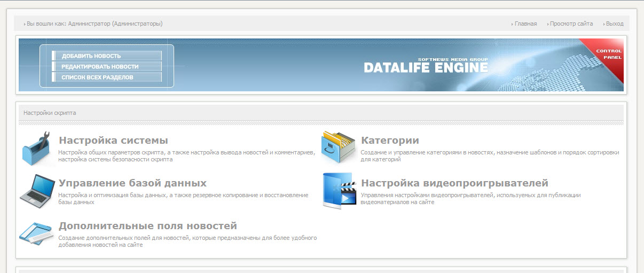This screenshot has width=644, height=273.
Task: Click Выход to log out
Action: pos(615,24)
